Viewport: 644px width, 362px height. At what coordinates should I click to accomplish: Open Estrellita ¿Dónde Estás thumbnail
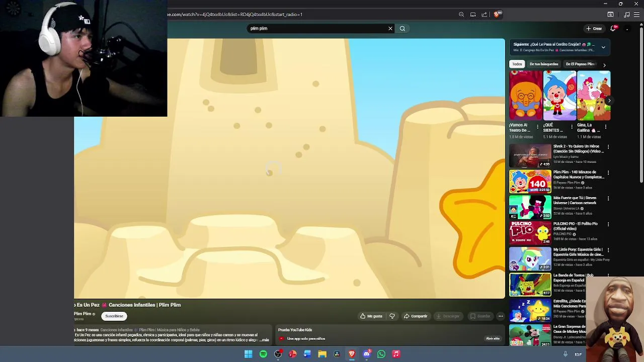click(530, 310)
